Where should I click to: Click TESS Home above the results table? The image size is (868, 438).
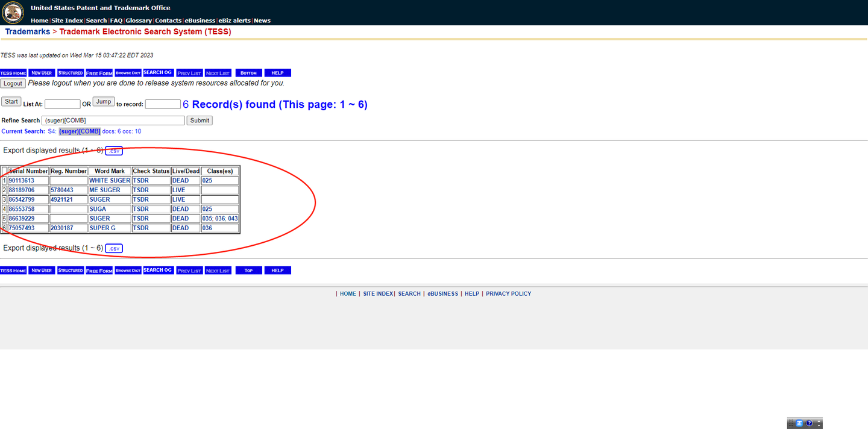point(13,73)
